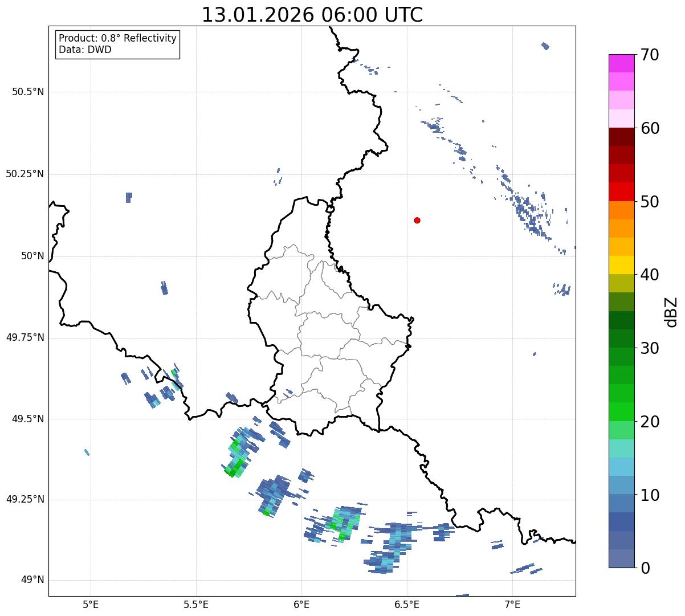Click the 50.5°N latitude label

click(x=28, y=92)
